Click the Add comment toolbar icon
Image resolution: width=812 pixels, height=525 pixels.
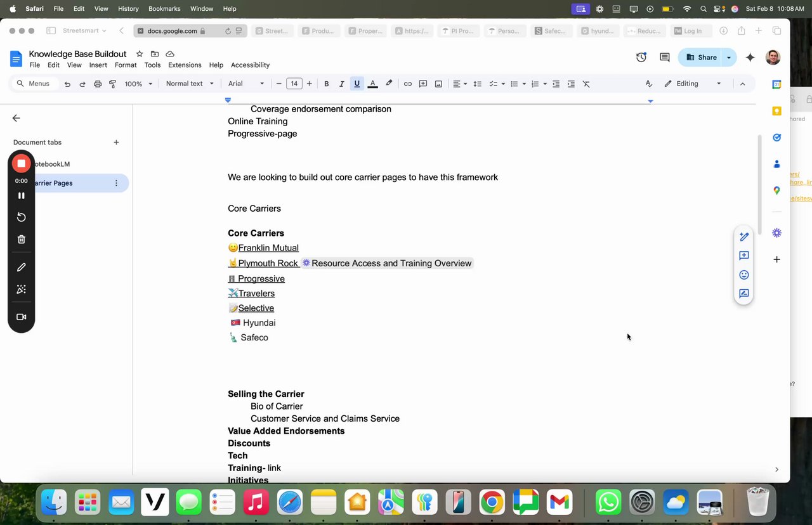tap(423, 84)
